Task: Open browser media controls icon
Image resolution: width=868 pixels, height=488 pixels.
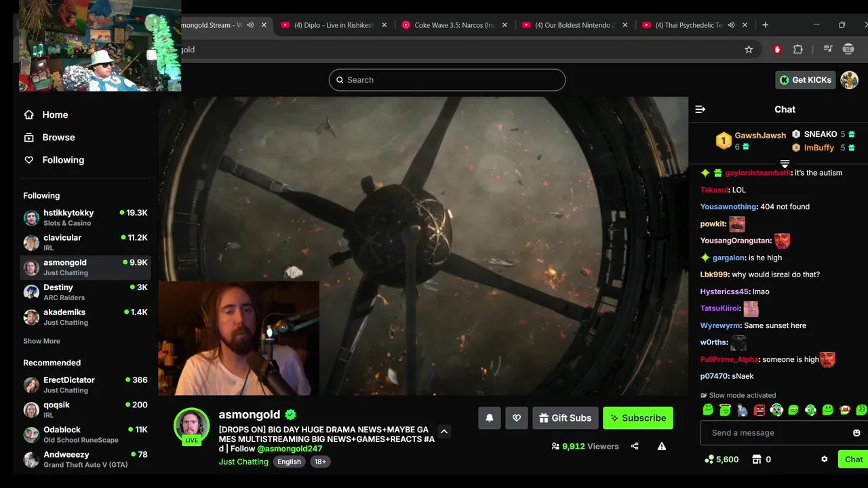Action: coord(827,49)
